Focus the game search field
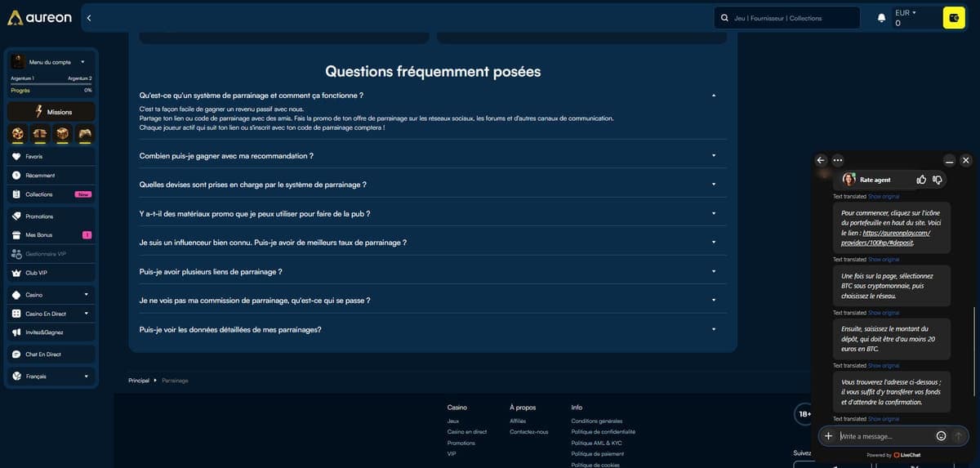Image resolution: width=980 pixels, height=468 pixels. [786, 18]
